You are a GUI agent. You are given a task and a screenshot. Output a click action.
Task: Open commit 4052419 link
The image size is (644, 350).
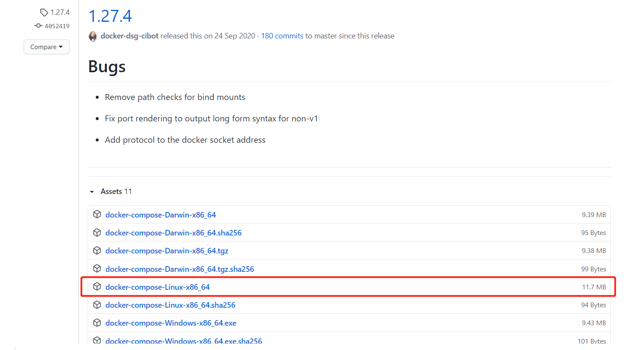57,26
